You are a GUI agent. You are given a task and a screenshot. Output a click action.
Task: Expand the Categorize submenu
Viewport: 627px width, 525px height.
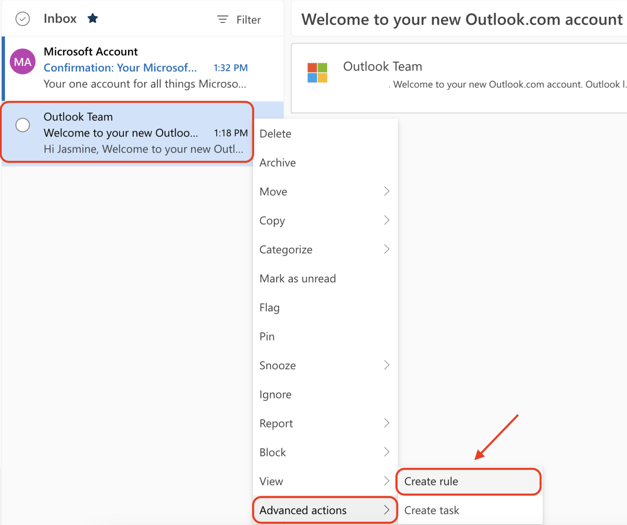pos(324,249)
